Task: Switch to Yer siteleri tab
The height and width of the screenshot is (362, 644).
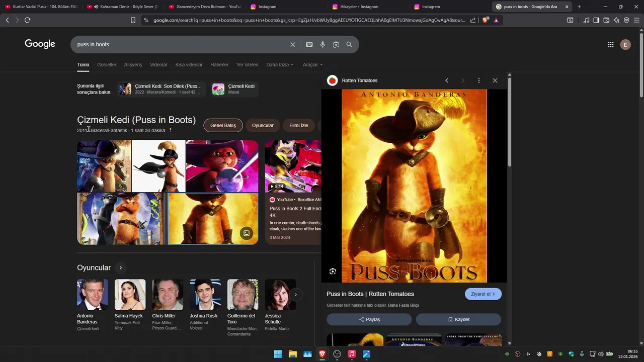Action: (x=248, y=65)
